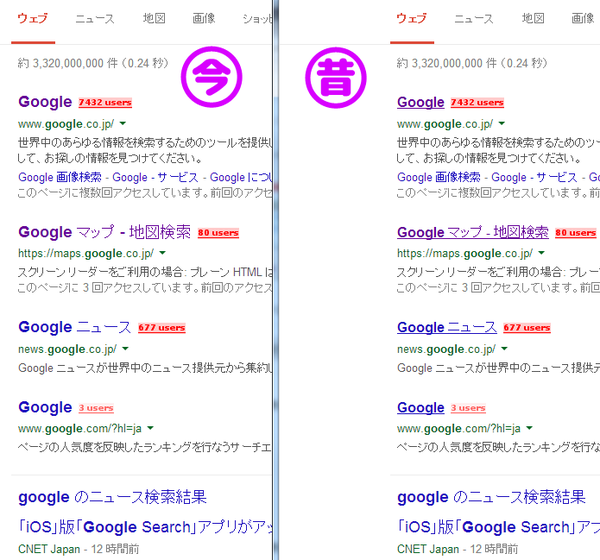This screenshot has height=560, width=600.
Task: Open Google ニュース result in left panel
Action: click(x=75, y=327)
